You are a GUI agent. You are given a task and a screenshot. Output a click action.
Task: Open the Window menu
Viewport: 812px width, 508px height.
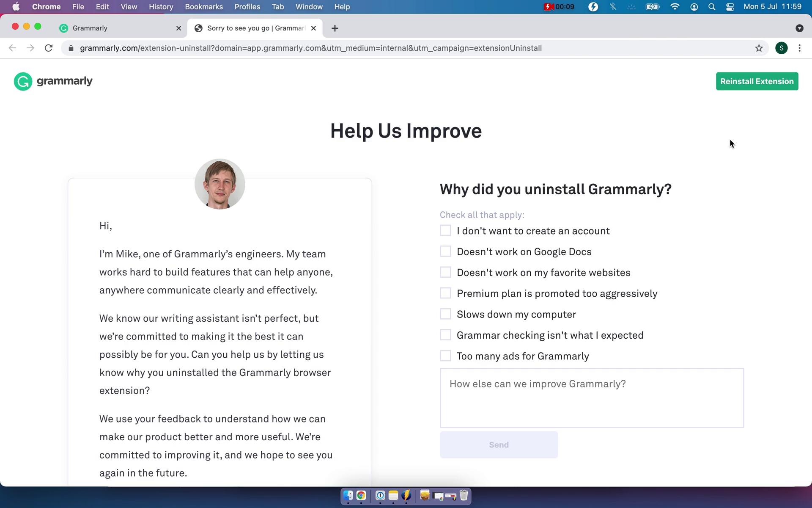309,7
